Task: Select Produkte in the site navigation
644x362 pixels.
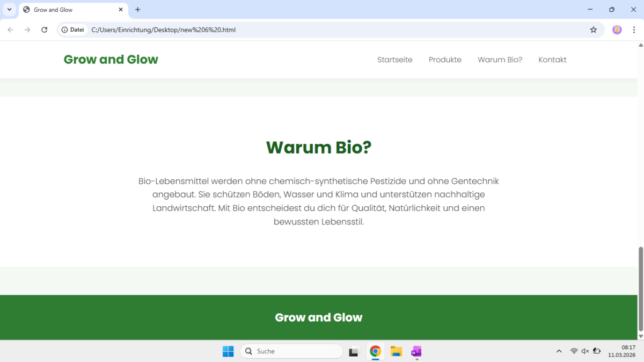Action: 445,60
